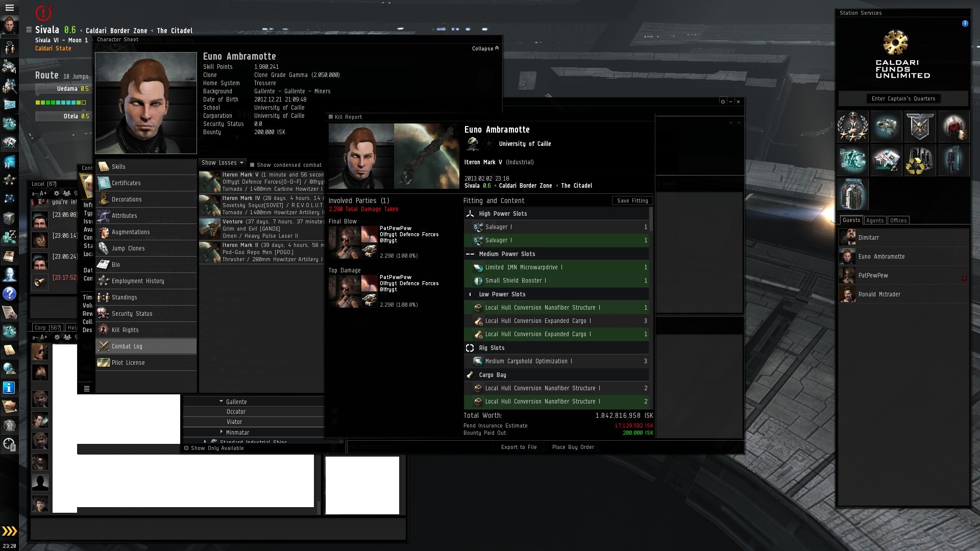Select PatPewPew in the guests list

(873, 275)
